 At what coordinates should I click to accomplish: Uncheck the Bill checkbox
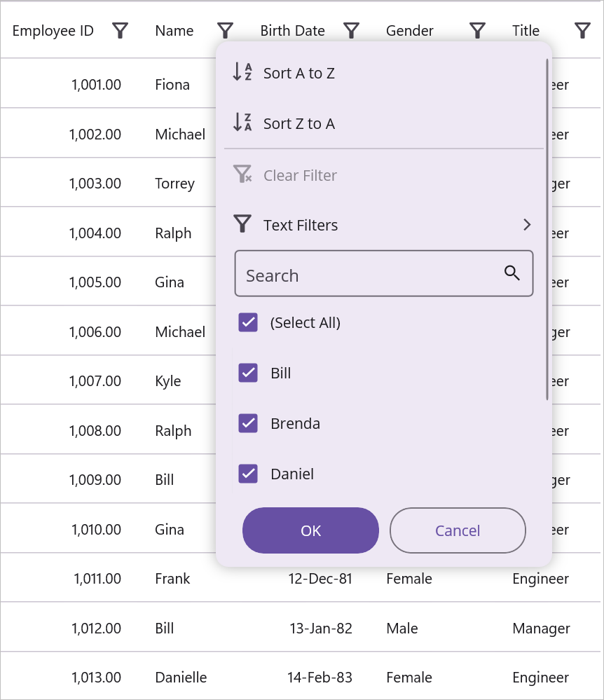pos(248,373)
